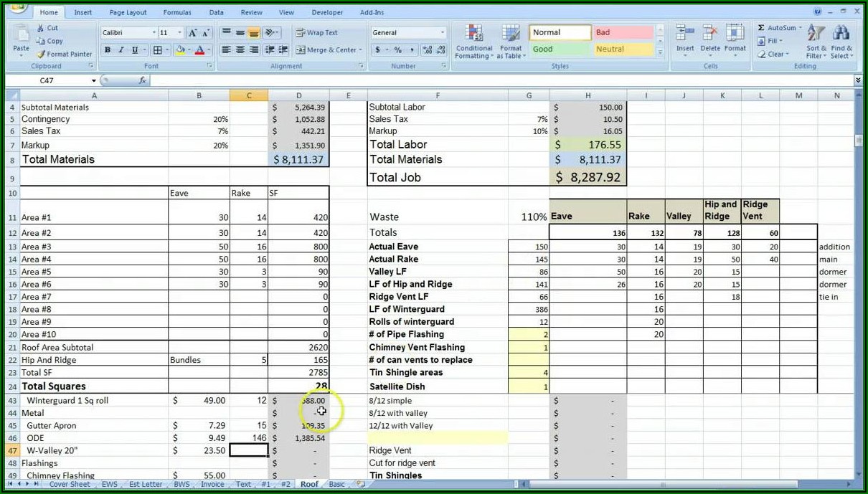Viewport: 868px width, 494px height.
Task: Switch to the Page Layout ribbon tab
Action: 128,12
